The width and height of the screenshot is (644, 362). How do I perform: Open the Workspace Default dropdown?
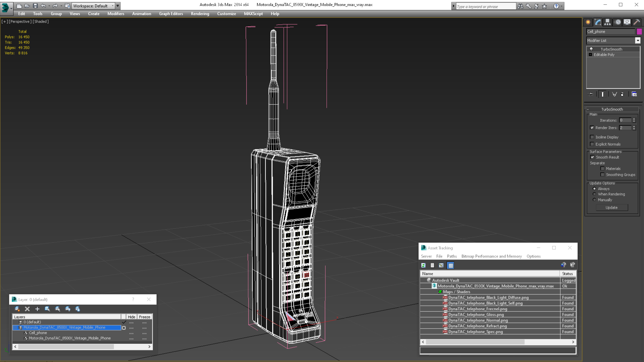93,6
